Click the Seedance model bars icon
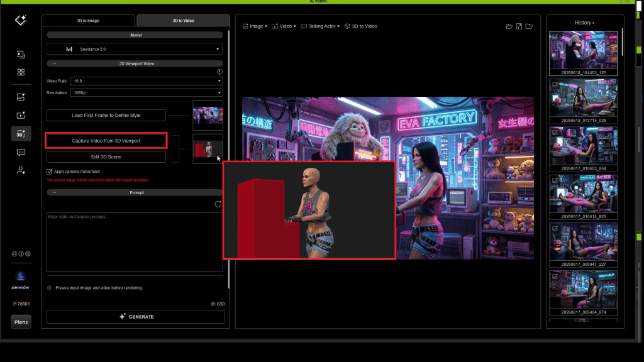This screenshot has width=644, height=362. point(69,49)
